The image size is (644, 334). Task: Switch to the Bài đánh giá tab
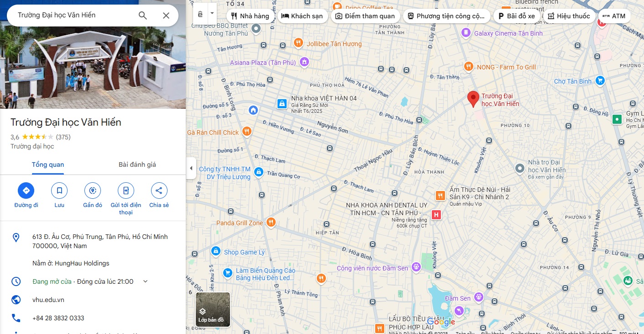[x=137, y=164]
